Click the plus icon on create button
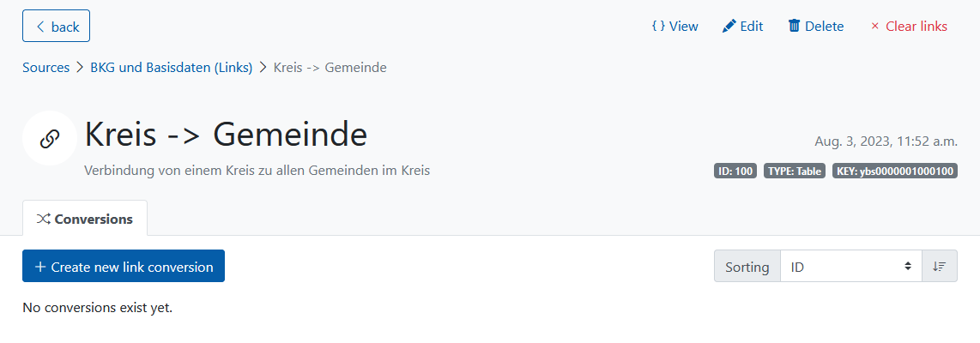The height and width of the screenshot is (343, 980). coord(40,267)
